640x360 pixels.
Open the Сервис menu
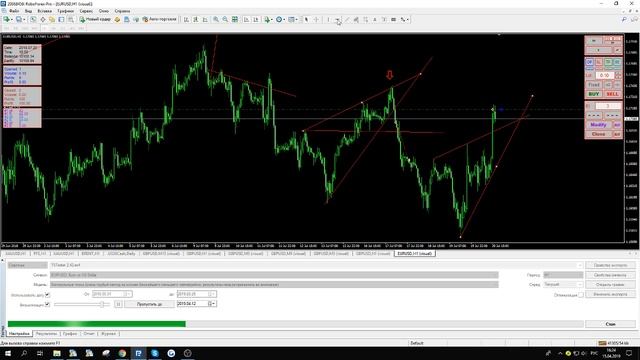click(x=86, y=11)
